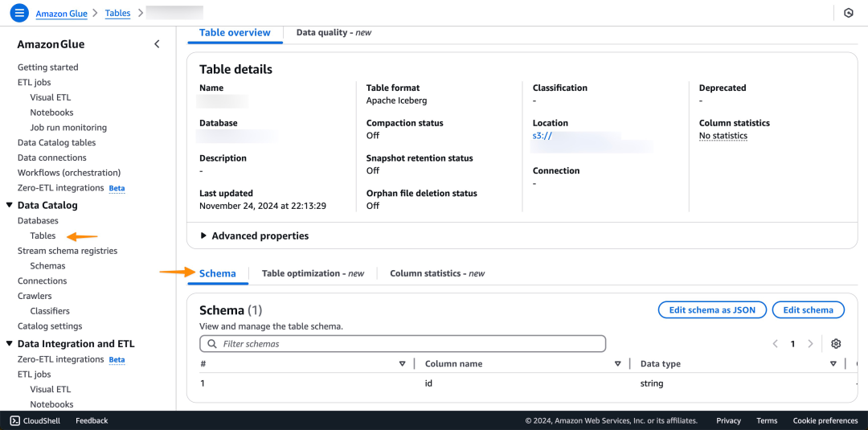
Task: Open the Column statistics tab
Action: coord(437,273)
